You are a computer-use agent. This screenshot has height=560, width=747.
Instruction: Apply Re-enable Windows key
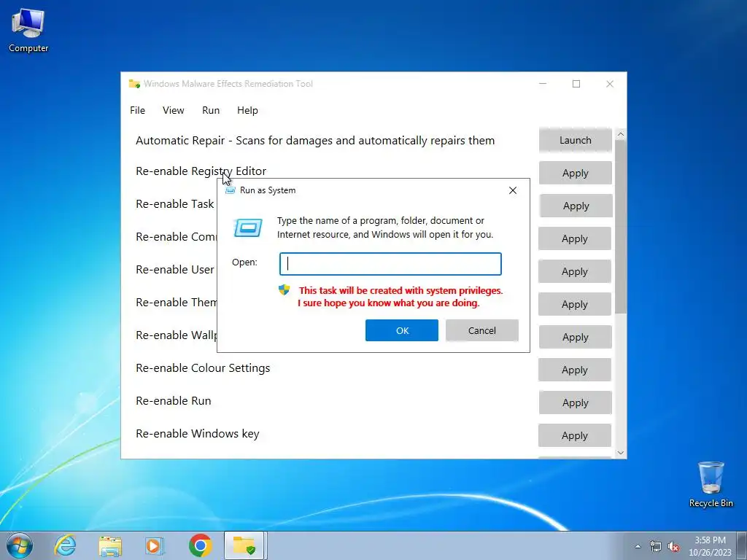[575, 436]
